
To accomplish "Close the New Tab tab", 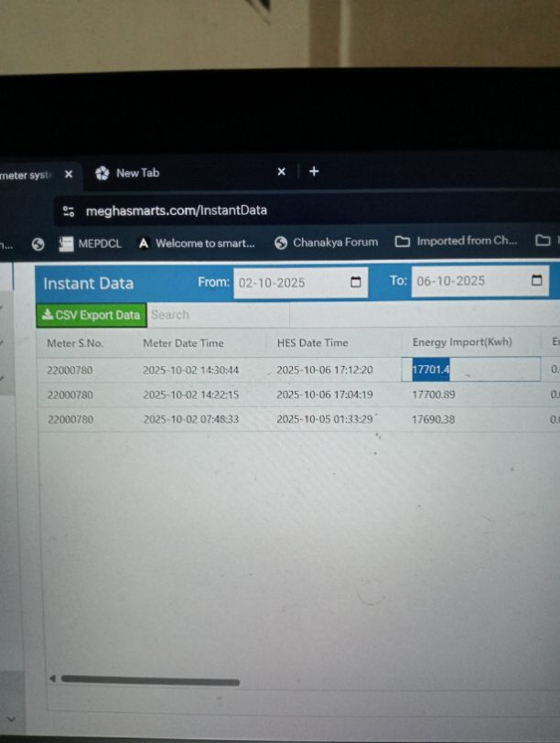I will tap(282, 171).
